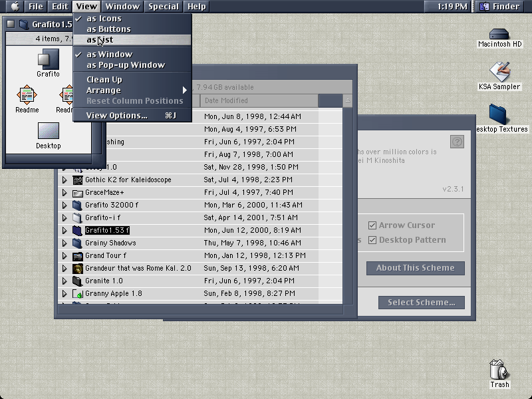This screenshot has width=532, height=399.
Task: Choose "as Window" in the View menu
Action: tap(132, 55)
